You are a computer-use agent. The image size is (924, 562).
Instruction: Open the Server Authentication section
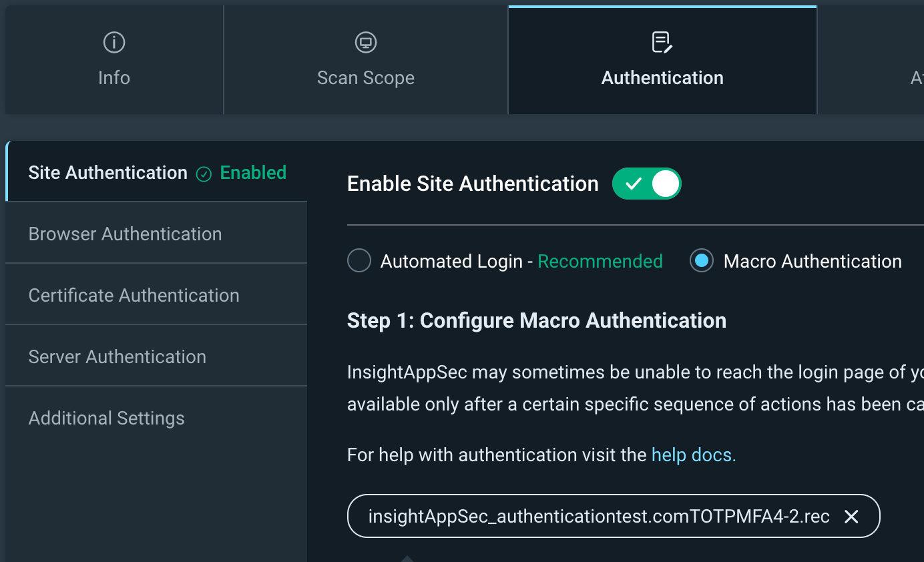coord(118,357)
